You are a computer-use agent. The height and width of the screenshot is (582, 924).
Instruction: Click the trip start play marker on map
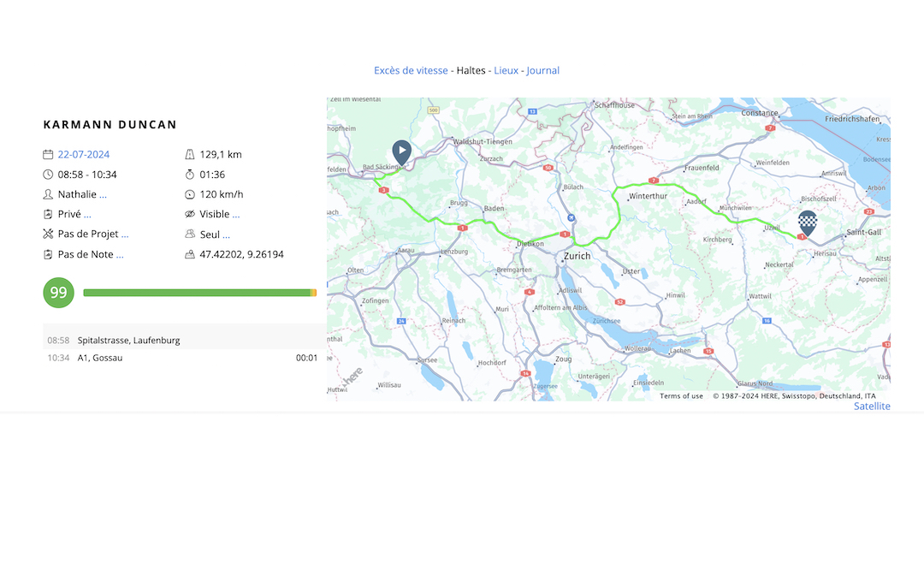(x=402, y=152)
